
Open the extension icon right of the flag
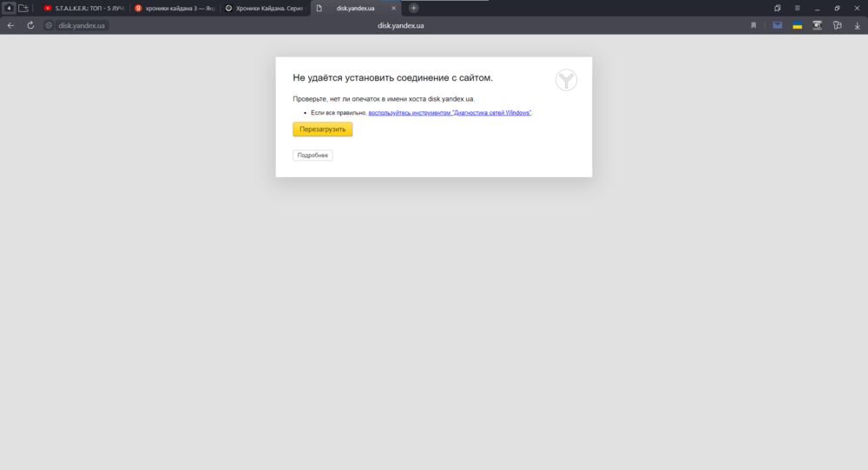tap(817, 25)
